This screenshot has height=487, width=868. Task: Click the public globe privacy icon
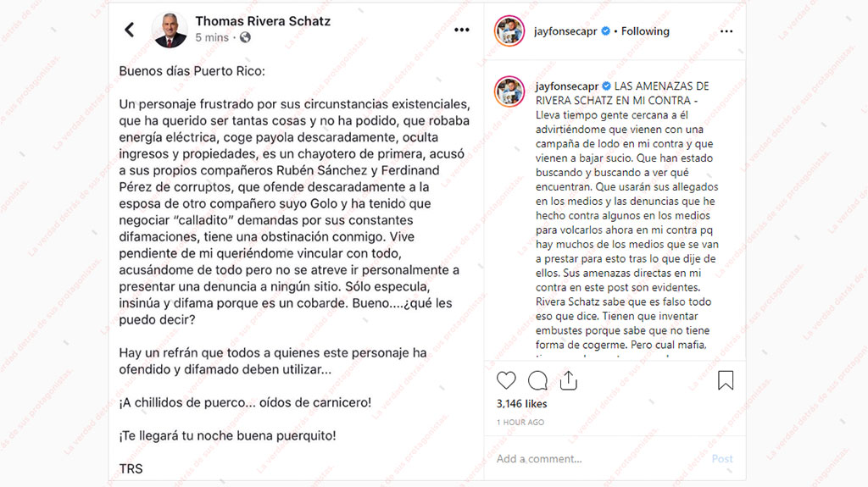246,38
